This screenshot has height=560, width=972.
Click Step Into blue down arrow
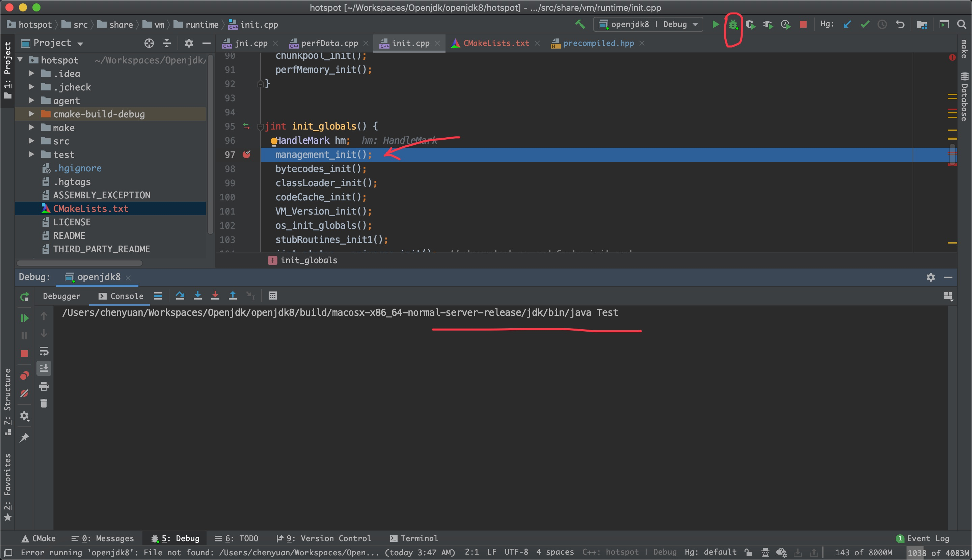[198, 296]
